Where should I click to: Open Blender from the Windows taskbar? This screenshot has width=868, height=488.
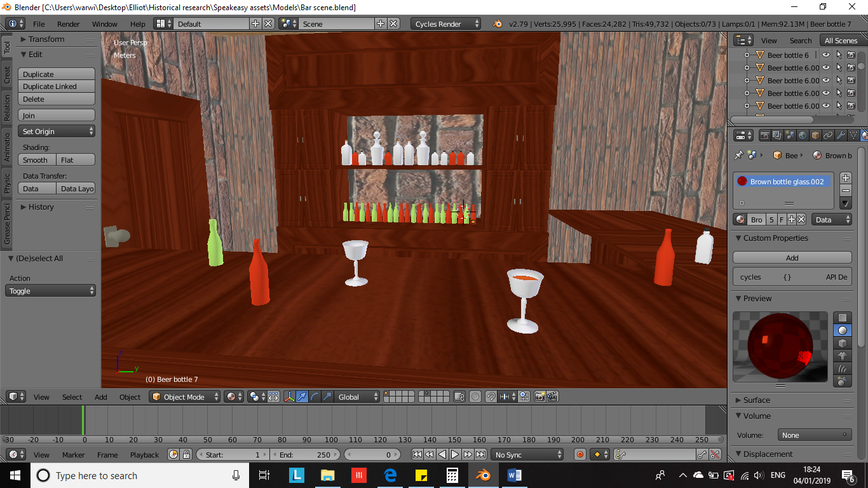484,475
